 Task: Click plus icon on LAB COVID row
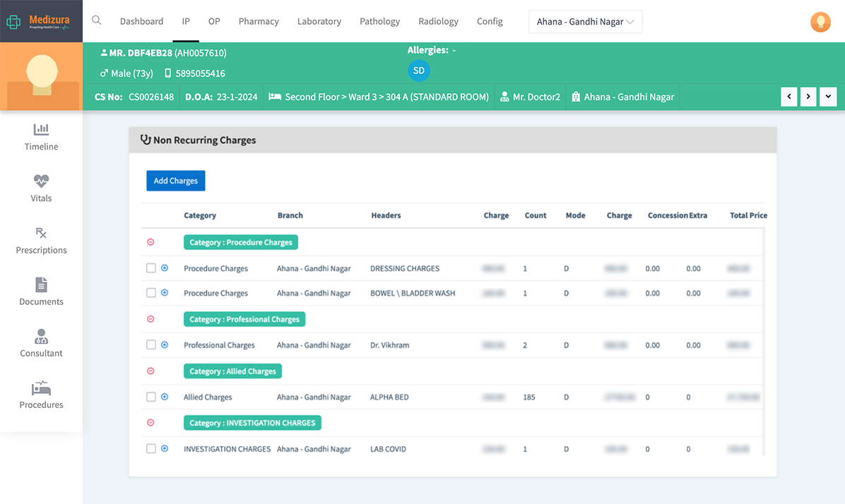165,448
